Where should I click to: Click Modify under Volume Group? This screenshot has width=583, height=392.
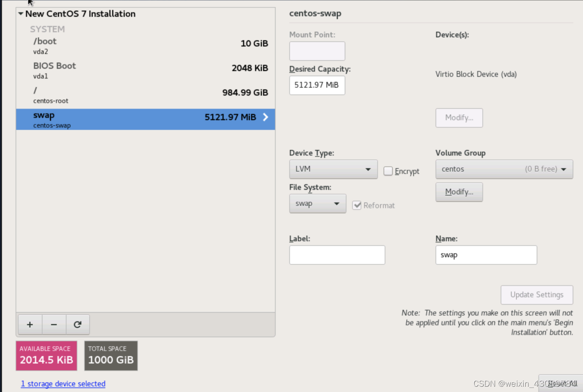(x=459, y=192)
